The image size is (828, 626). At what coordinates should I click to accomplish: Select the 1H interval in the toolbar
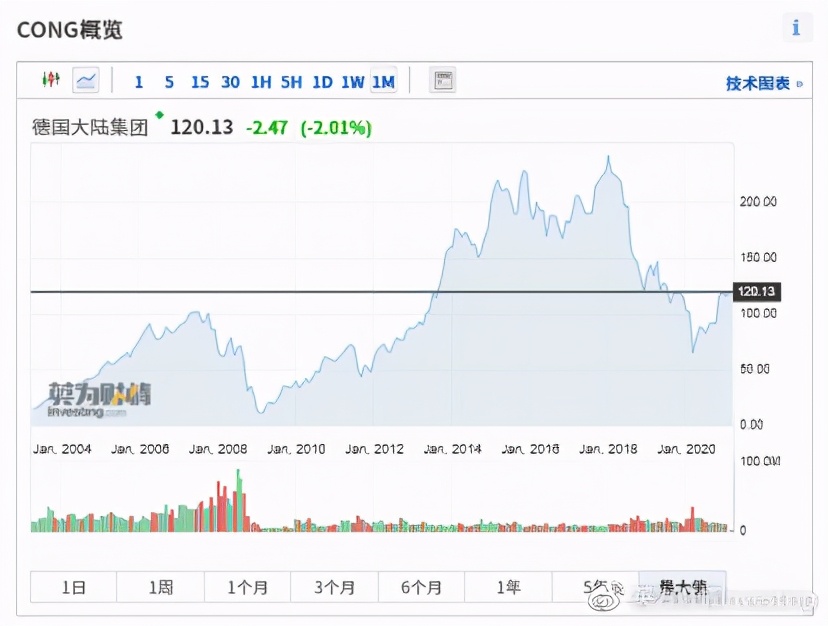pyautogui.click(x=260, y=82)
